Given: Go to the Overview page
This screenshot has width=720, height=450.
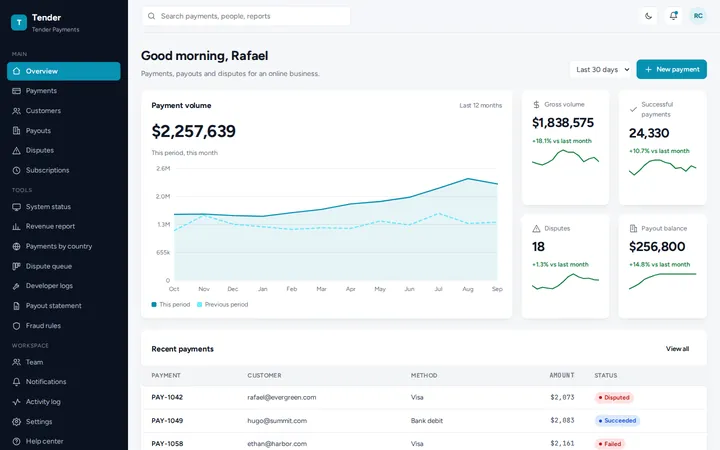Looking at the screenshot, I should coord(64,71).
